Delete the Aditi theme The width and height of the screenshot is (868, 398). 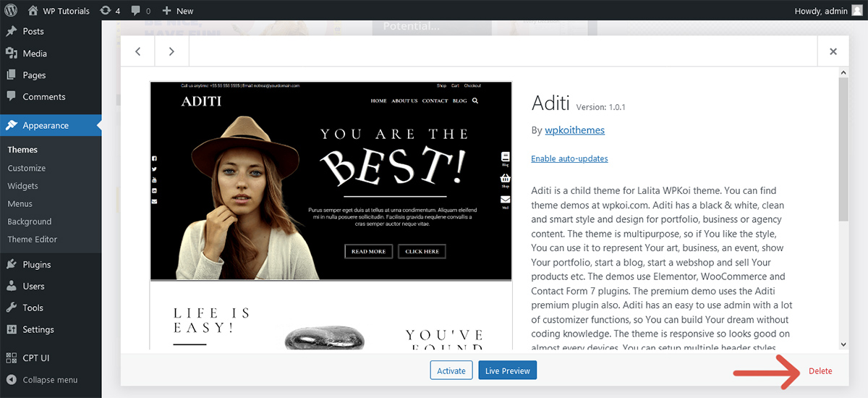820,371
